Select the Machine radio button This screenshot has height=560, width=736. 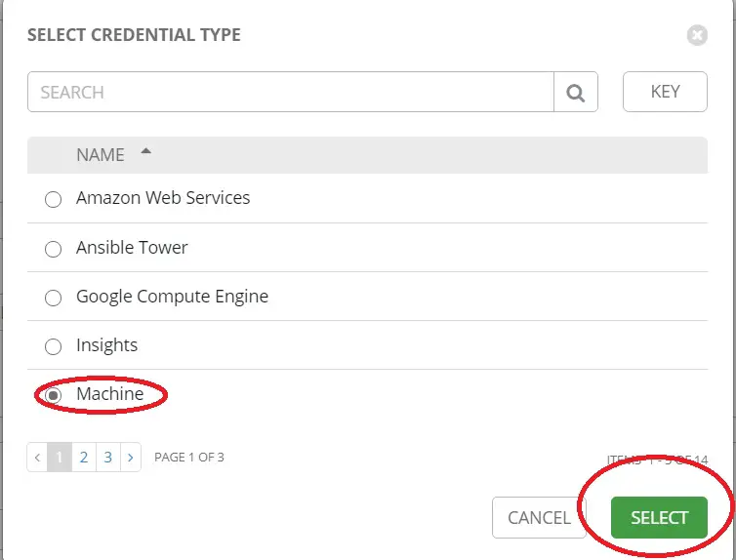point(53,395)
